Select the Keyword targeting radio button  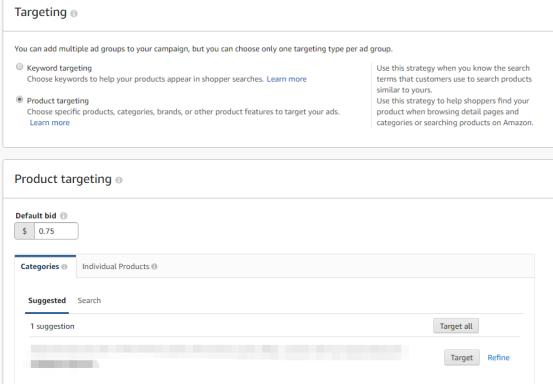20,67
